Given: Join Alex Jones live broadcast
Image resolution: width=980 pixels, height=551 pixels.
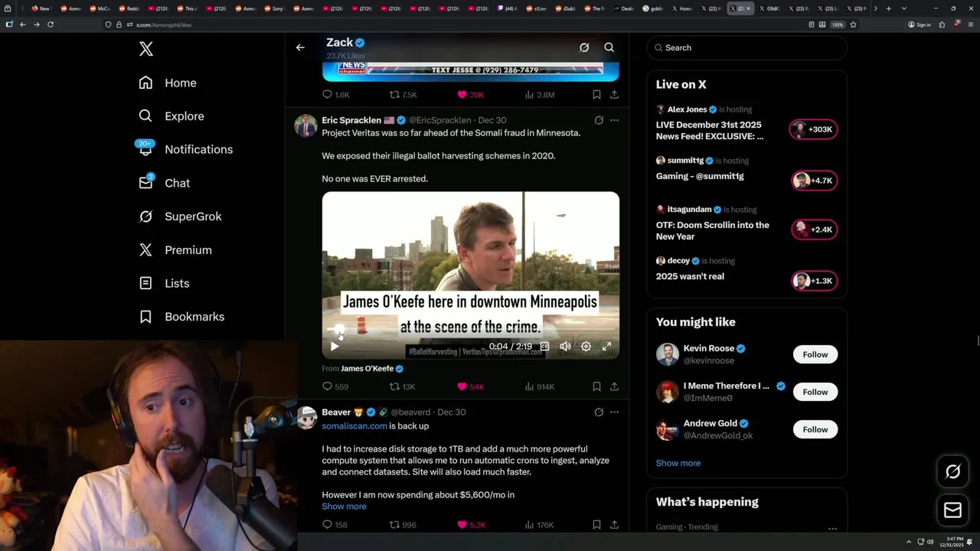Looking at the screenshot, I should point(813,129).
